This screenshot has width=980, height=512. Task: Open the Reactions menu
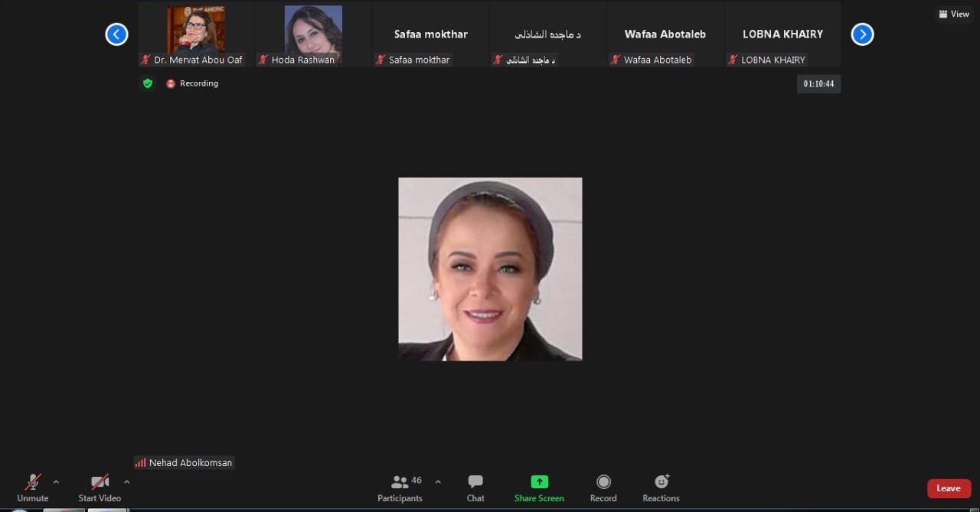[661, 487]
